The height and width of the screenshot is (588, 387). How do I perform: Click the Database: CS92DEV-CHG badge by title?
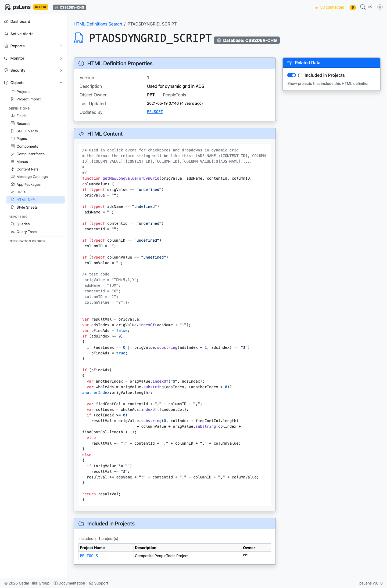click(x=247, y=40)
